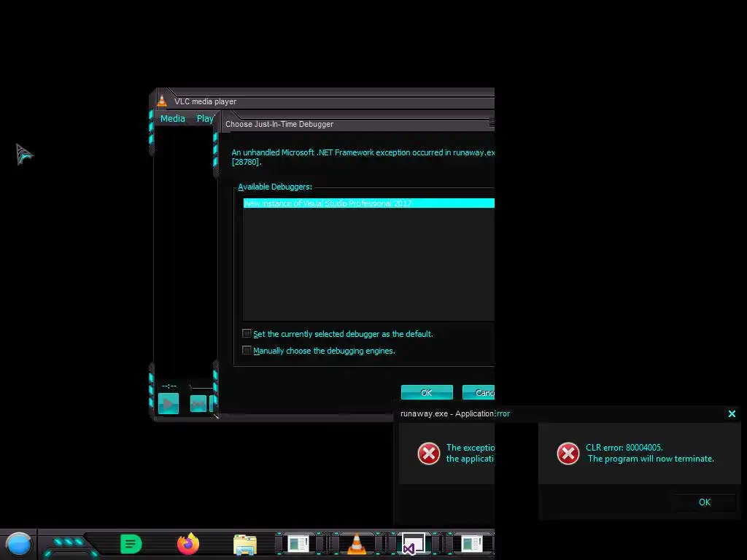Screen dimensions: 747x560
Task: Click the red error icon beside CLR error
Action: point(568,454)
